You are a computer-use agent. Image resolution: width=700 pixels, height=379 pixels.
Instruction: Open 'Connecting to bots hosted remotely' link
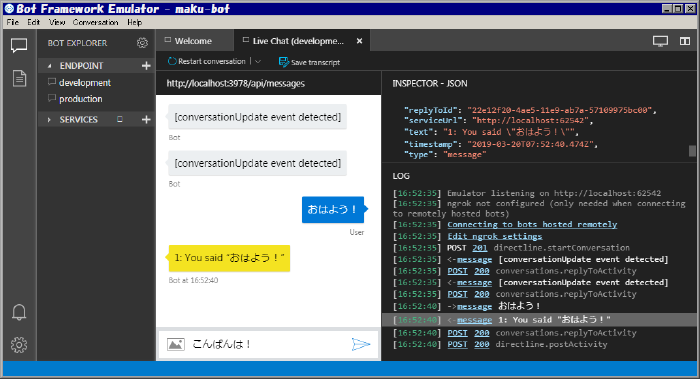pyautogui.click(x=532, y=225)
